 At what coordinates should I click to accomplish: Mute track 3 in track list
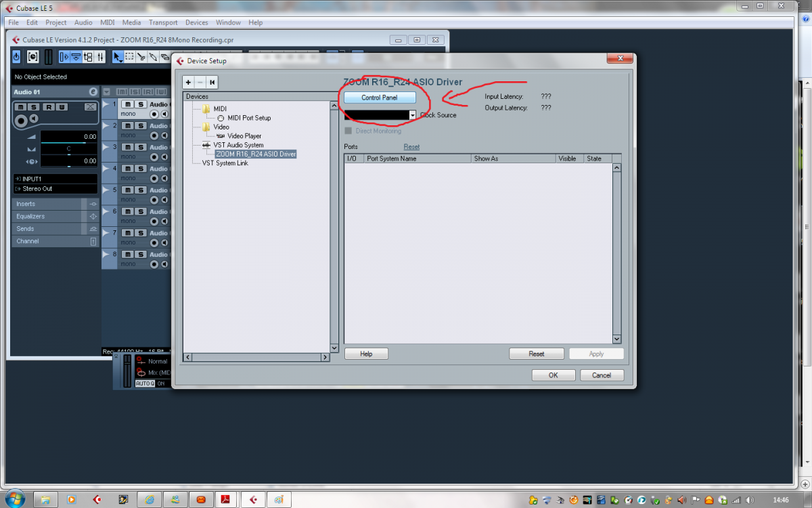[x=127, y=147]
